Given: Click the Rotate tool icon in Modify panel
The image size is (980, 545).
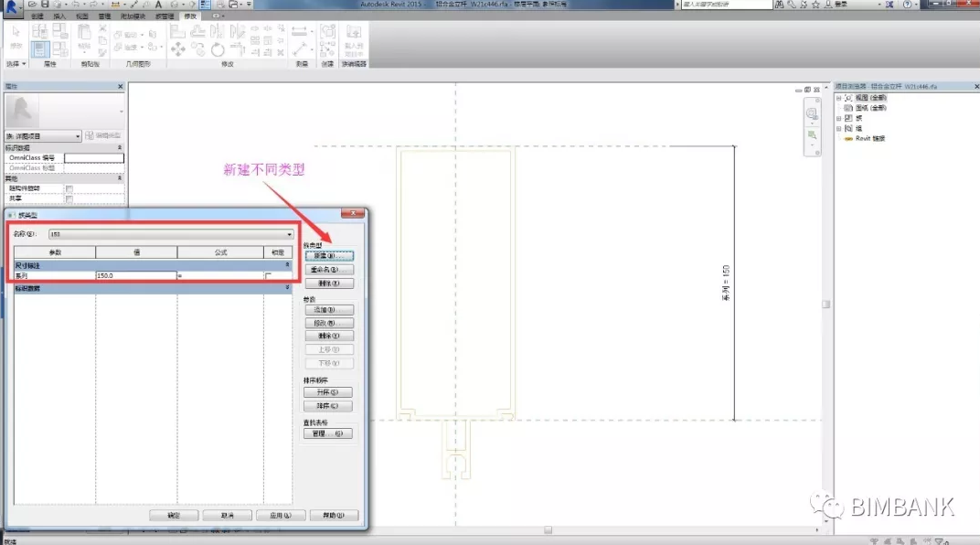Looking at the screenshot, I should coord(217,48).
